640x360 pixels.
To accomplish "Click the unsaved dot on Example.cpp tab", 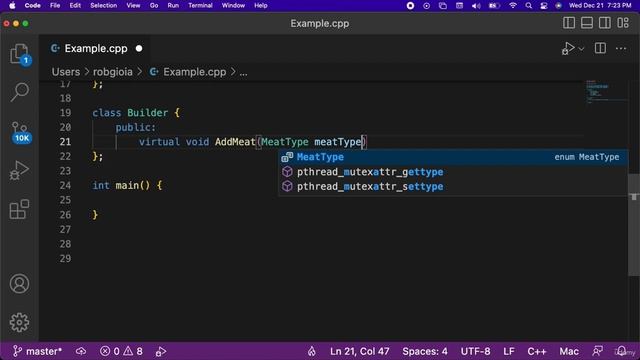I will click(x=139, y=49).
